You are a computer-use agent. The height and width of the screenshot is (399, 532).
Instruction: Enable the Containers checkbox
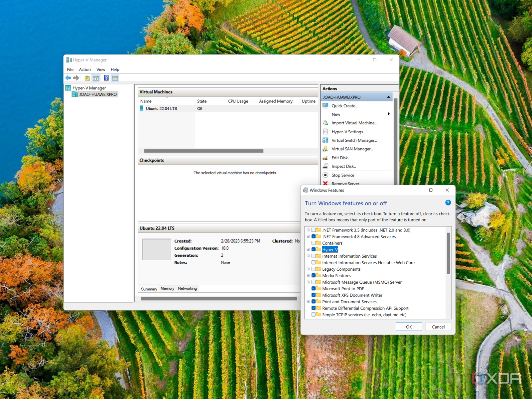tap(314, 243)
